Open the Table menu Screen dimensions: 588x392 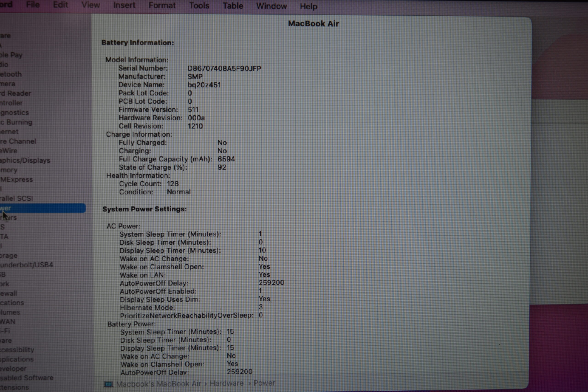232,6
